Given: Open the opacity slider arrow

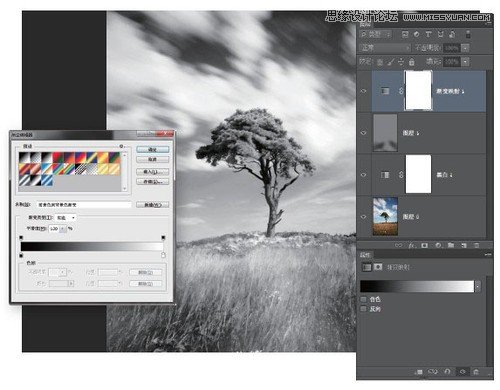Looking at the screenshot, I should tap(465, 48).
